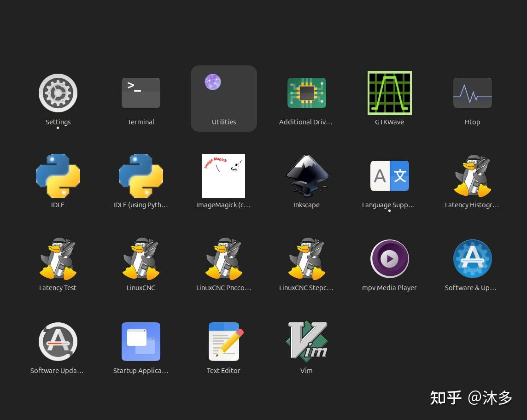Image resolution: width=527 pixels, height=420 pixels.
Task: Open IDLE (using Python) shortcut
Action: [x=141, y=175]
